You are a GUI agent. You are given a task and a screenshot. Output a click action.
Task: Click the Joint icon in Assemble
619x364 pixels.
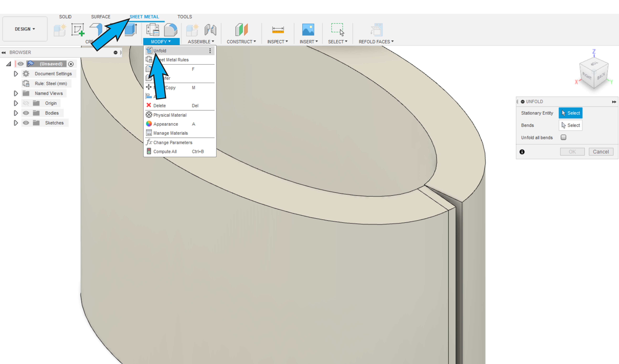pos(210,30)
